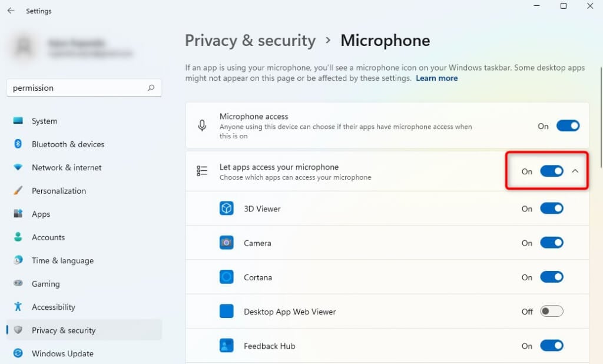The height and width of the screenshot is (364, 603).
Task: Go to Accessibility settings
Action: tap(53, 307)
